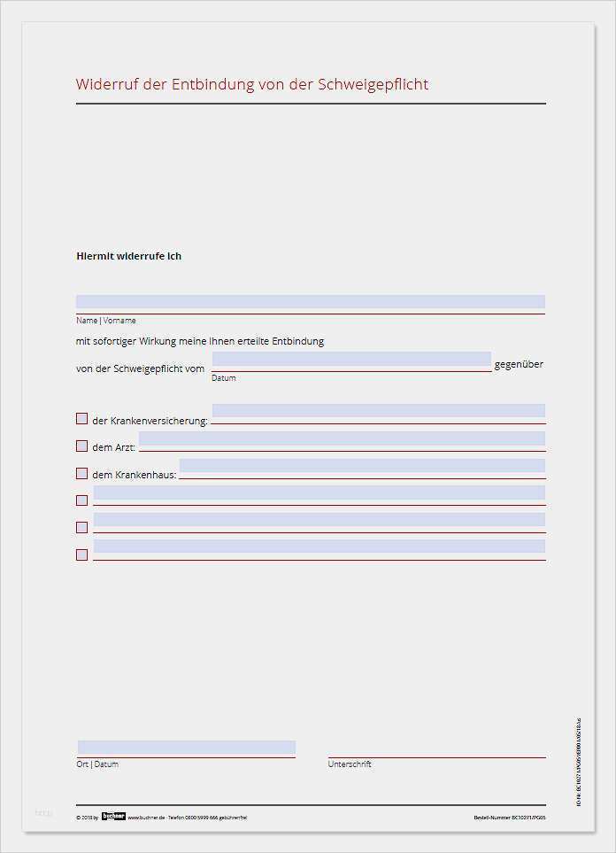The height and width of the screenshot is (853, 616).
Task: Click the 'dem Krankenhaus' text field
Action: tap(361, 466)
